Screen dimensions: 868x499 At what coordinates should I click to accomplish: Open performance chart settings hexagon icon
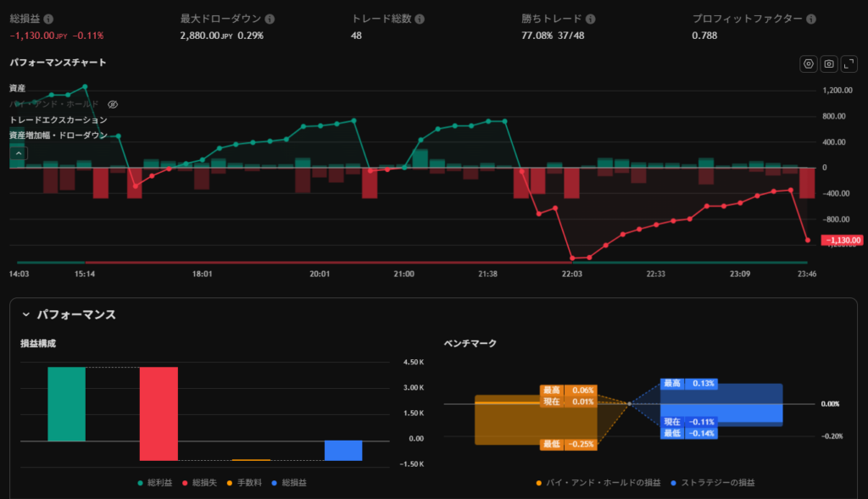[809, 64]
